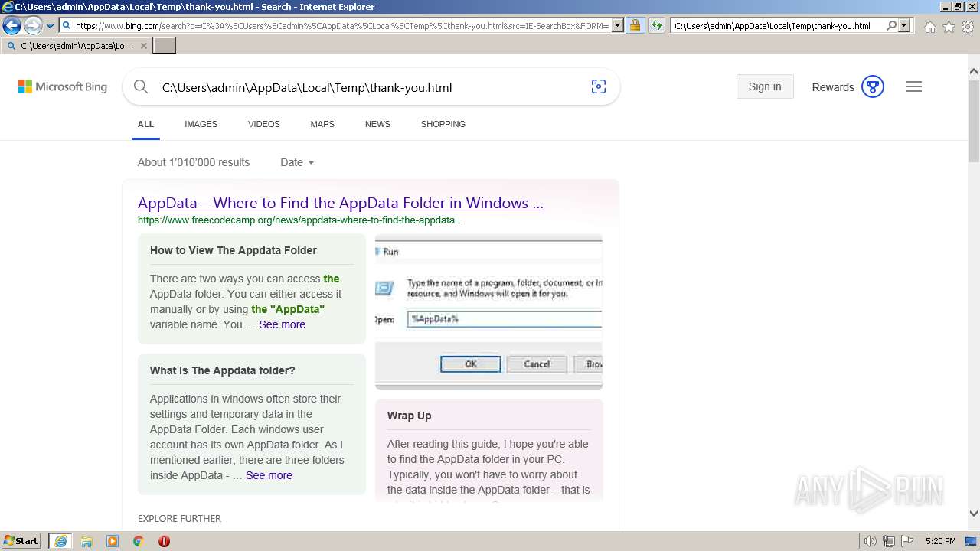The width and height of the screenshot is (980, 551).
Task: Open the Tools gear icon
Action: (968, 27)
